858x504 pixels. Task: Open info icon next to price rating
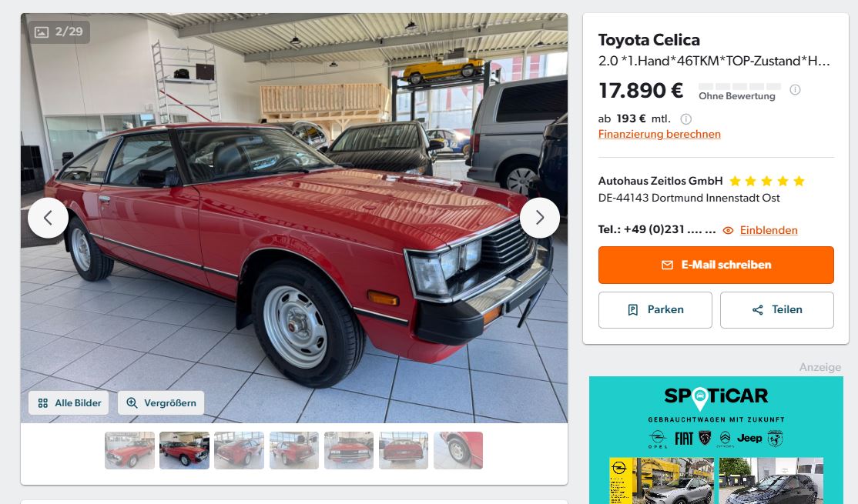coord(795,90)
